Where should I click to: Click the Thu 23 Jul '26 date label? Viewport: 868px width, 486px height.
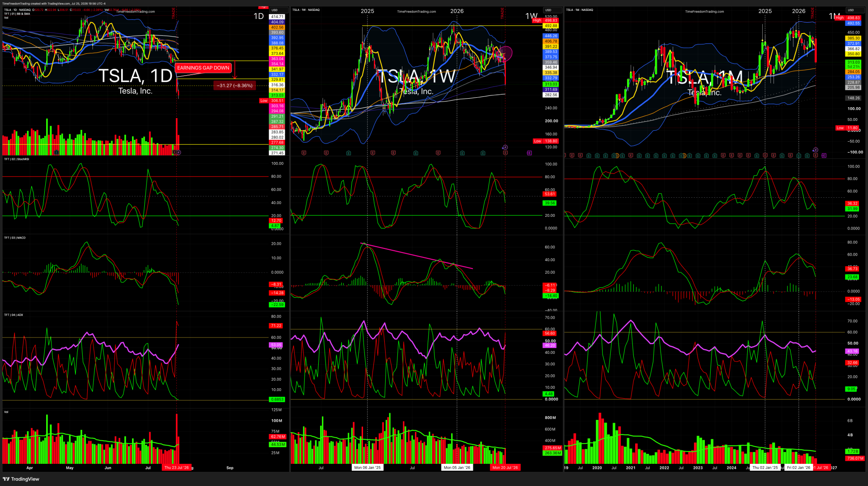point(177,468)
